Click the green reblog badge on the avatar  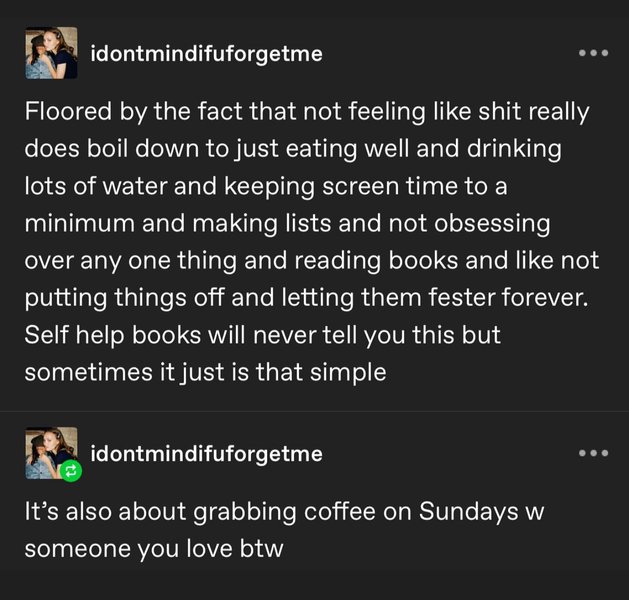click(71, 471)
